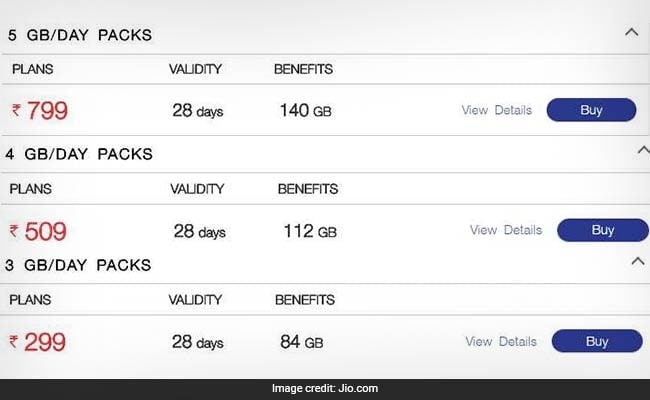Click the 140 GB benefits value

306,111
